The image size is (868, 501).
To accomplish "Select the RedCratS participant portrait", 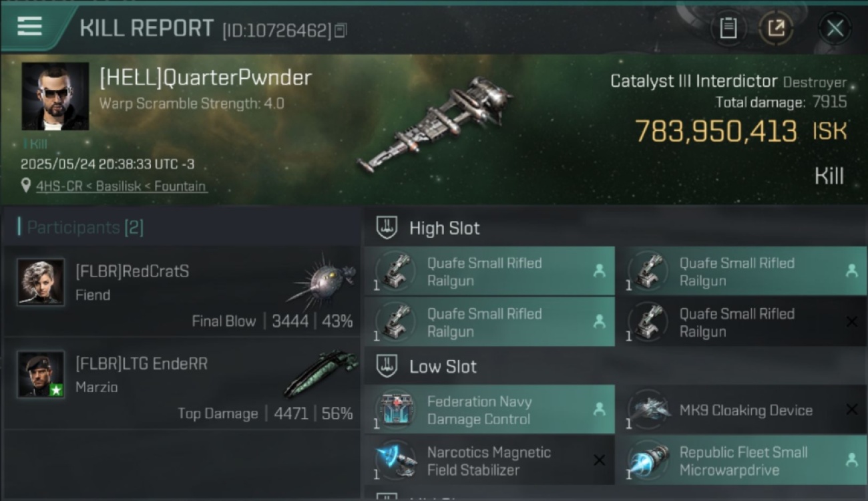I will (x=41, y=283).
